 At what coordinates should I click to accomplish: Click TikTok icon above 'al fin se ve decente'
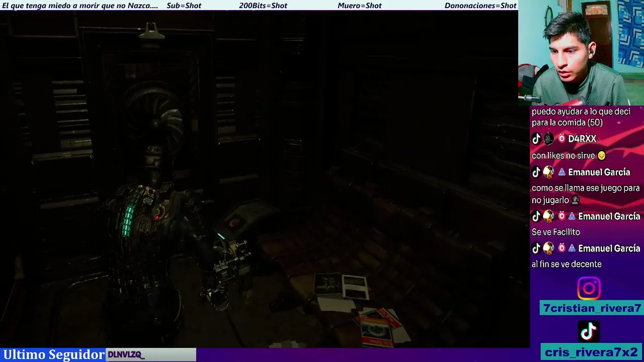coord(536,248)
